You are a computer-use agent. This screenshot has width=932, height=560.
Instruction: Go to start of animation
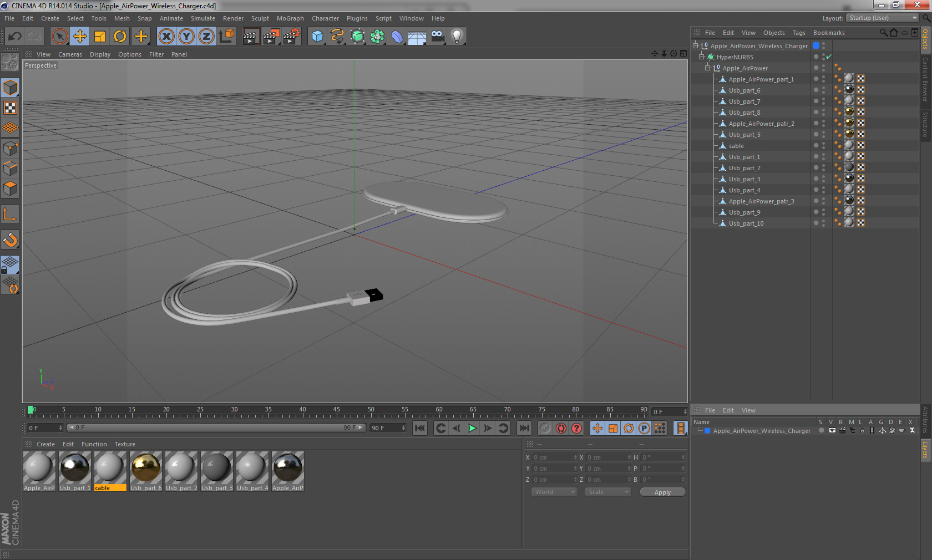[x=420, y=427]
